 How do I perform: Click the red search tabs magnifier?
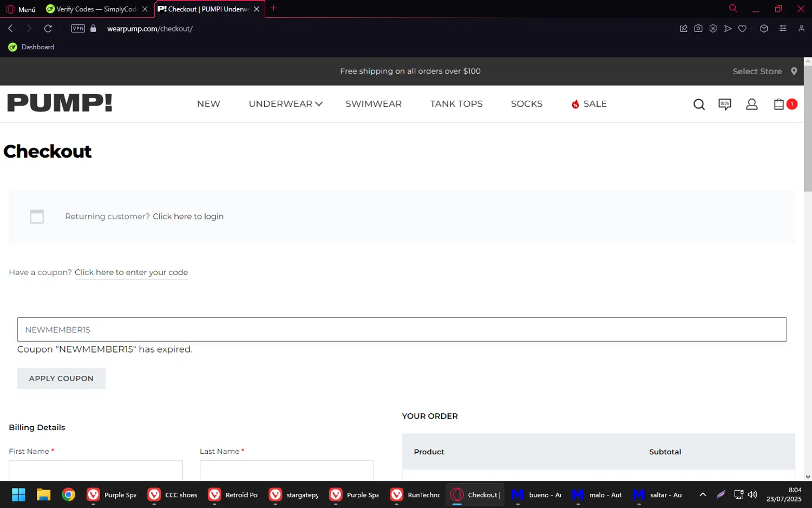click(x=733, y=8)
